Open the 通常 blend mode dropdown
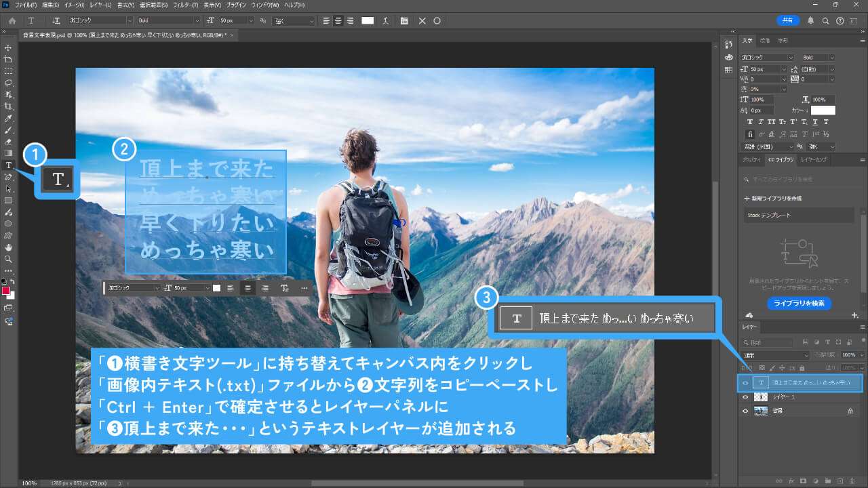This screenshot has width=868, height=488. 775,354
